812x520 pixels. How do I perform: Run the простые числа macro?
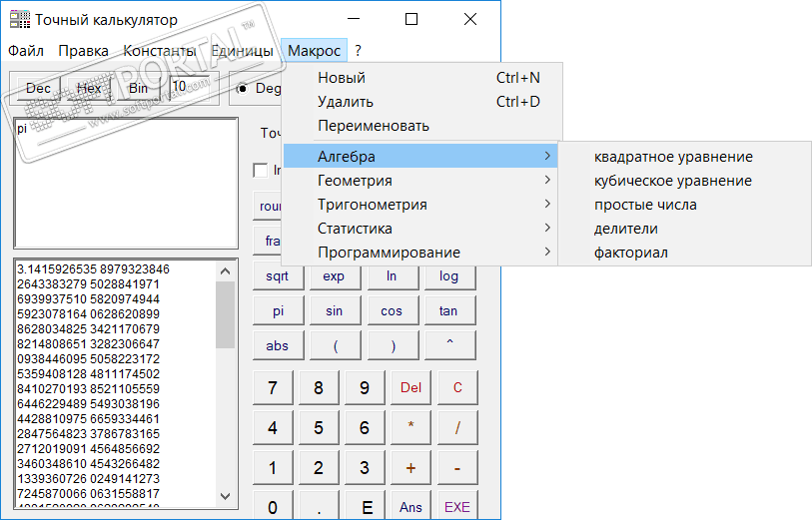[x=684, y=205]
